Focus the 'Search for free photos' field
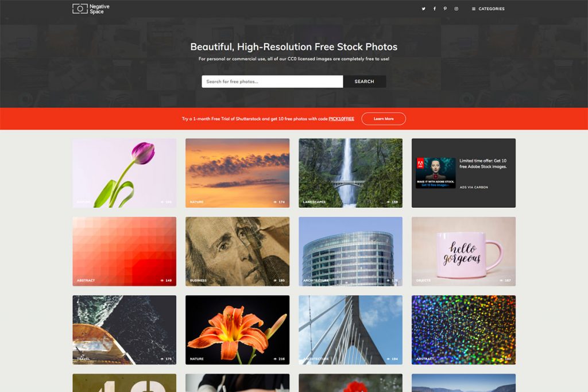 click(x=272, y=81)
